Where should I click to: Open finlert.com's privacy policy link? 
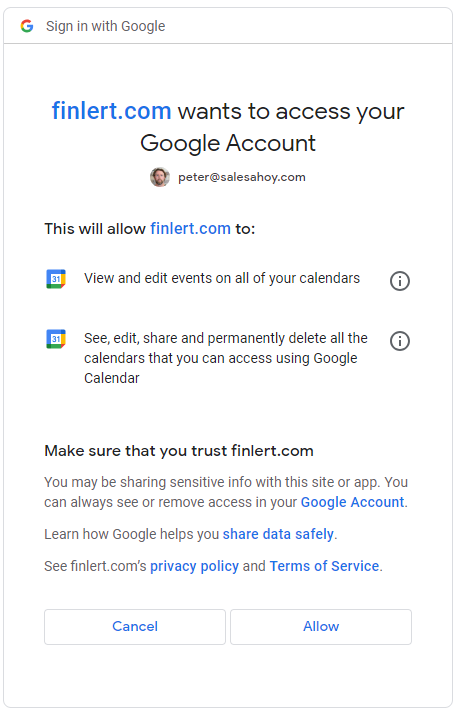[194, 566]
